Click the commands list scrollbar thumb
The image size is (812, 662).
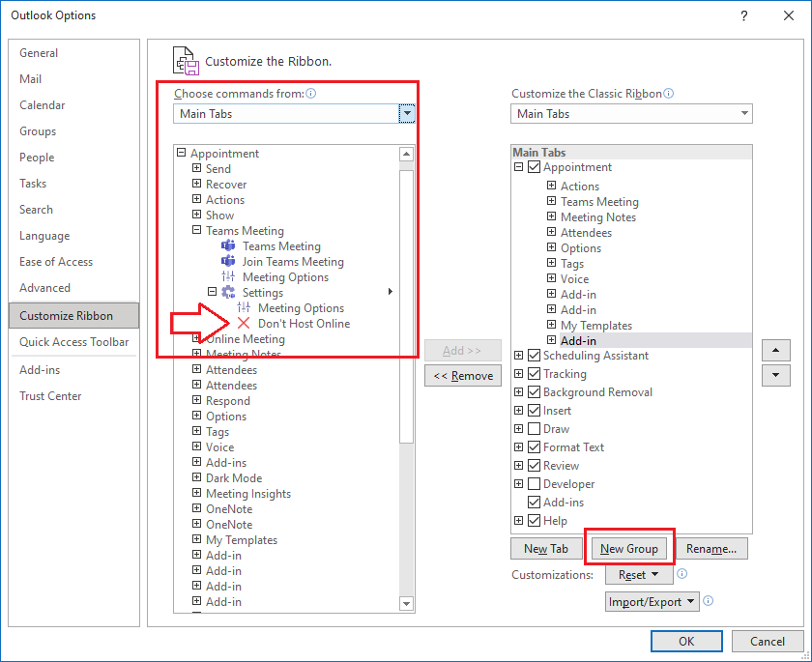[x=407, y=305]
